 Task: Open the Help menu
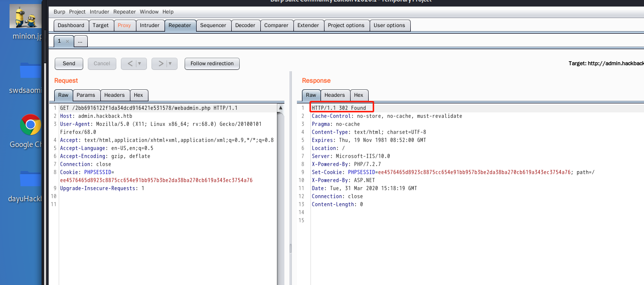click(x=168, y=12)
